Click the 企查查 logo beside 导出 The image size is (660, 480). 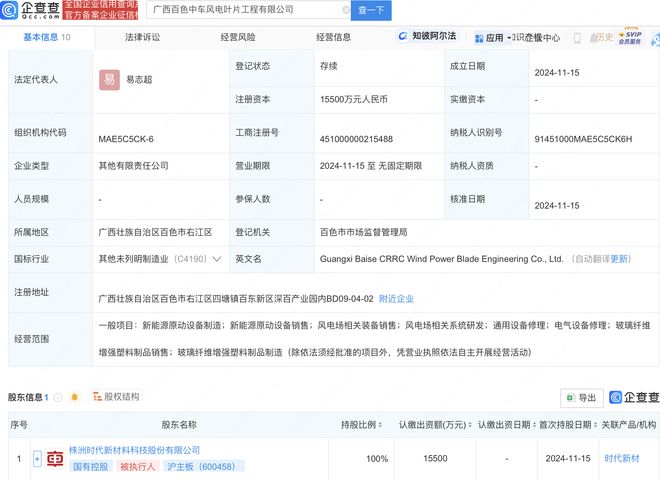pos(634,397)
